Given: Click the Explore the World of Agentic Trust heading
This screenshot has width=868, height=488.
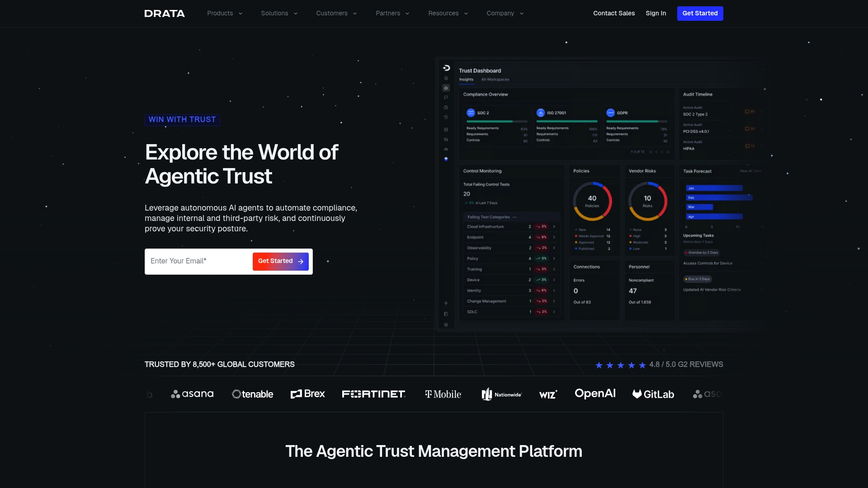Looking at the screenshot, I should (241, 164).
